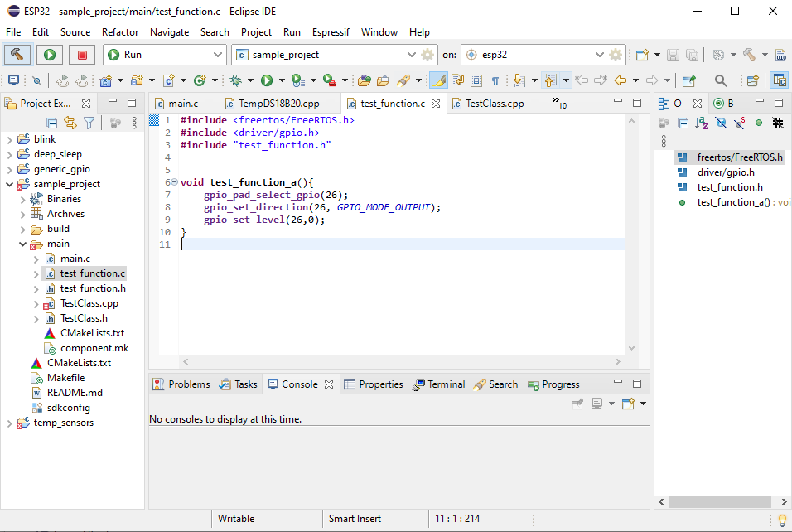
Task: Select test_function_a() in Outline view
Action: (x=732, y=202)
